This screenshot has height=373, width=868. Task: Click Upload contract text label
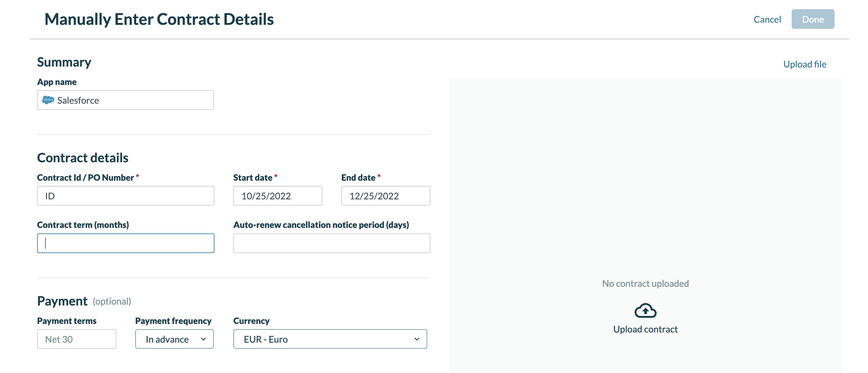pos(645,329)
